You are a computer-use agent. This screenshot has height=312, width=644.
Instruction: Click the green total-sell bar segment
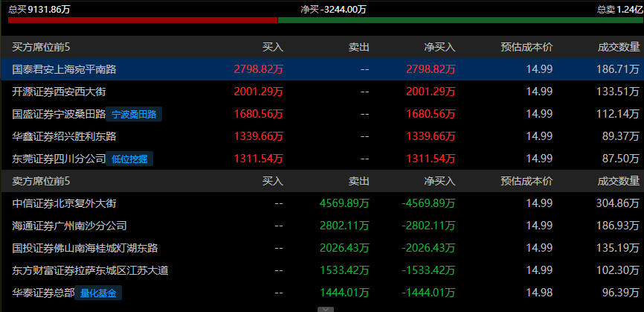point(460,20)
